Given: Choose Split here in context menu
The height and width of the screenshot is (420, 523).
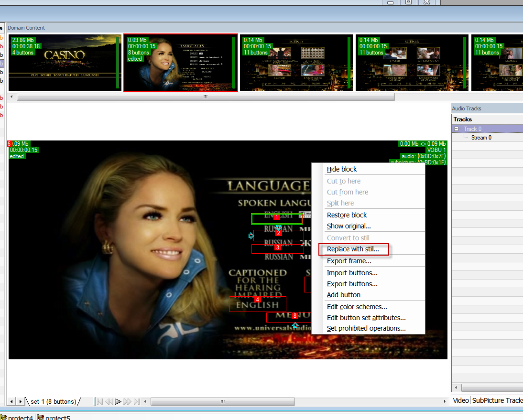Looking at the screenshot, I should point(340,203).
